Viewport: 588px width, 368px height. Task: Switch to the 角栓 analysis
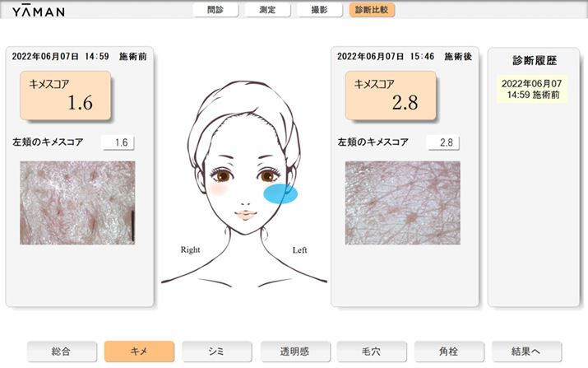449,352
